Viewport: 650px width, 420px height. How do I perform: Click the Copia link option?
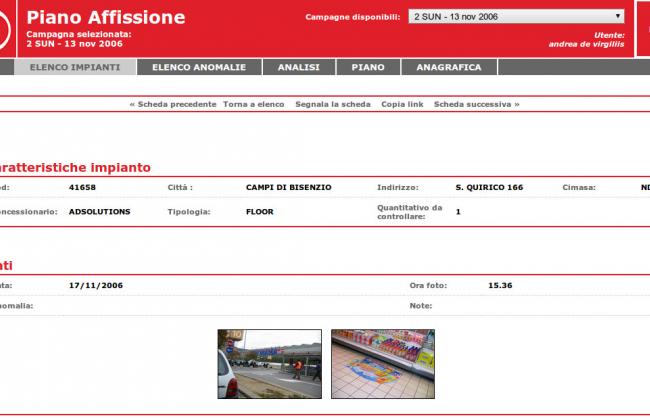(401, 104)
